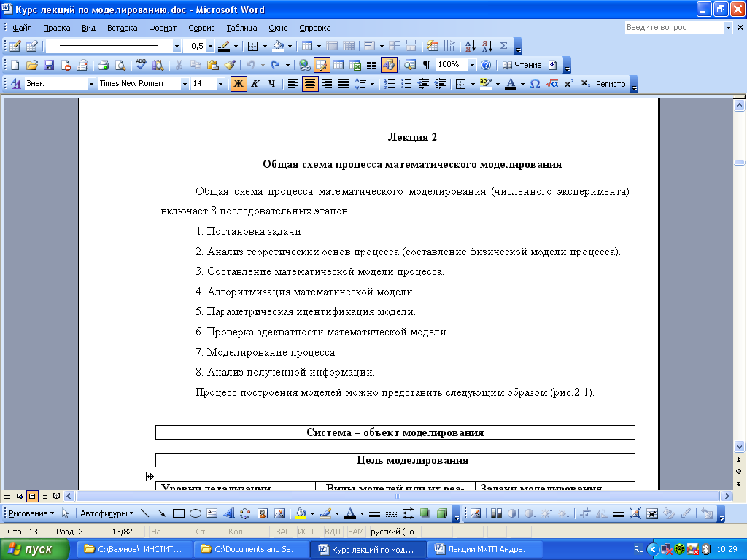This screenshot has height=560, width=747.
Task: Toggle Italic (К) formatting
Action: tap(255, 84)
